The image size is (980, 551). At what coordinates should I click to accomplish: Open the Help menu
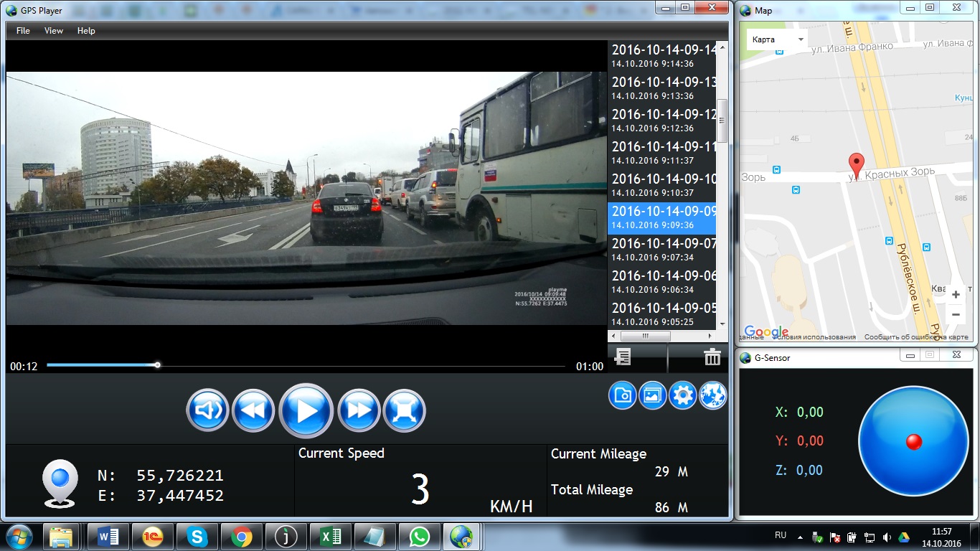pyautogui.click(x=86, y=31)
